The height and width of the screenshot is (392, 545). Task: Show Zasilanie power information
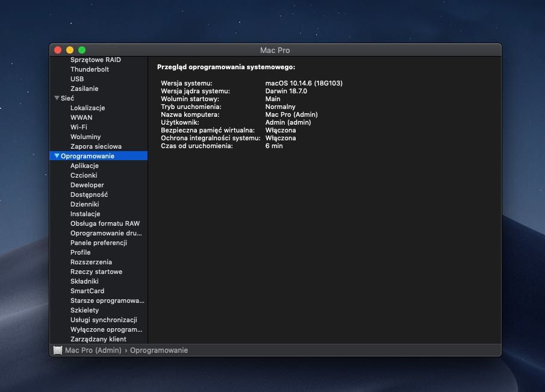point(84,89)
